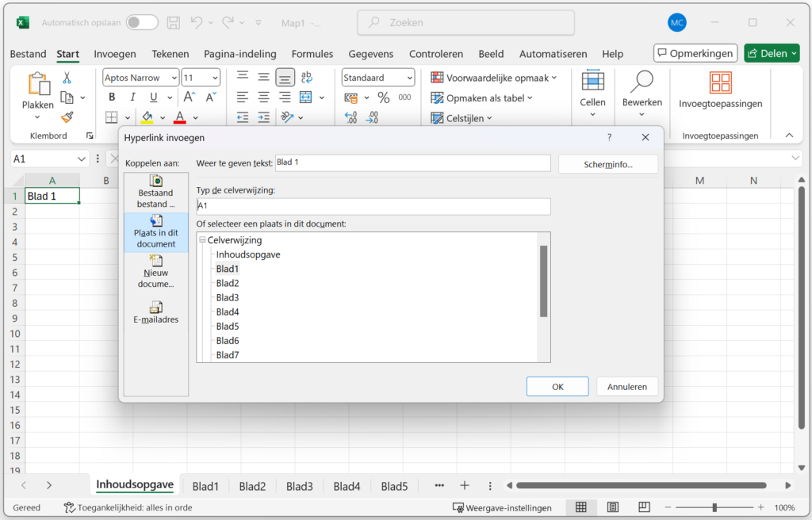The height and width of the screenshot is (520, 812).
Task: Increase indent
Action: pos(263,117)
